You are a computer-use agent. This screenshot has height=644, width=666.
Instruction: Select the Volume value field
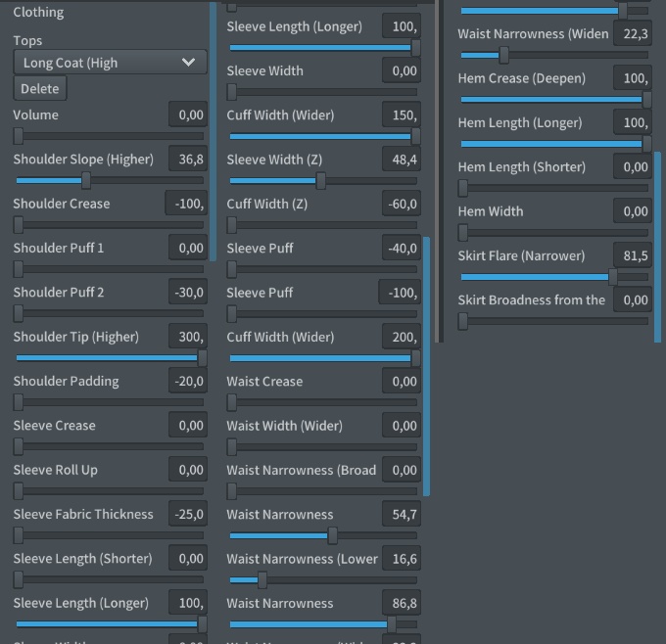click(187, 115)
